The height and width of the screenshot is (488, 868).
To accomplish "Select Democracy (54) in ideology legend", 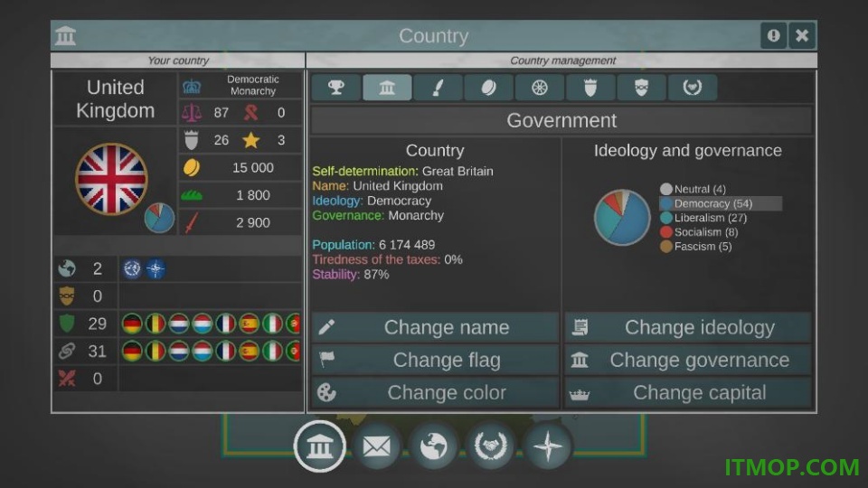I will (x=721, y=203).
